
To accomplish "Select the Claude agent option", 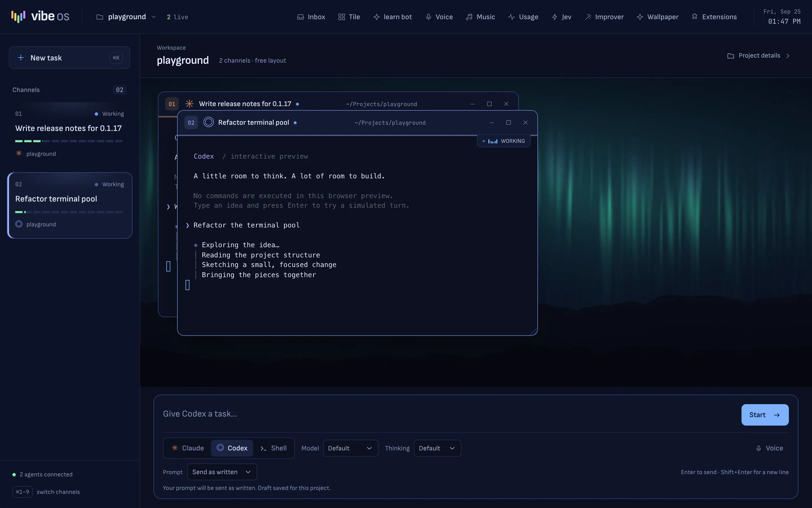I will pos(187,448).
